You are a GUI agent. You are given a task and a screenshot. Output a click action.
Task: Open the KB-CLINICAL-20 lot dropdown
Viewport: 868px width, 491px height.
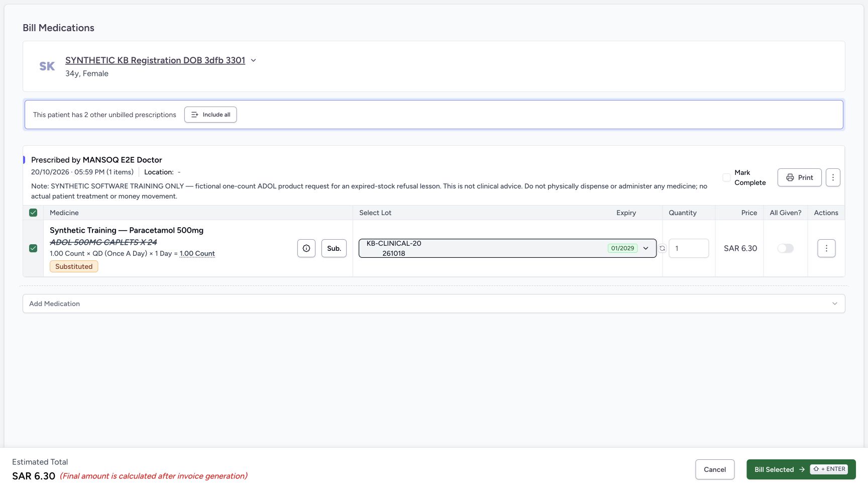point(507,248)
